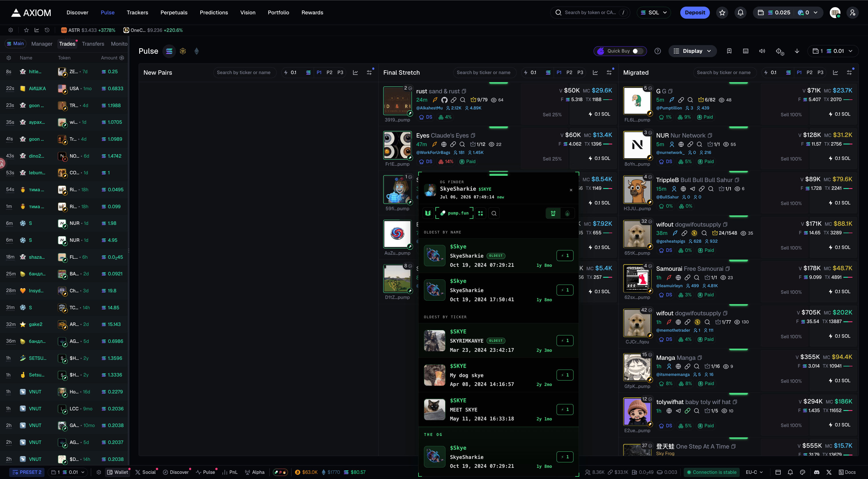Click the blacklist bookmark icon in Pulse toolbar
Image resolution: width=868 pixels, height=479 pixels.
[729, 51]
